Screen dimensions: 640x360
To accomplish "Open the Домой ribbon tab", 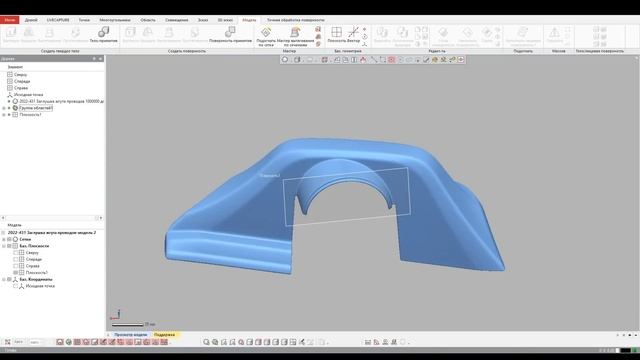I will [31, 20].
